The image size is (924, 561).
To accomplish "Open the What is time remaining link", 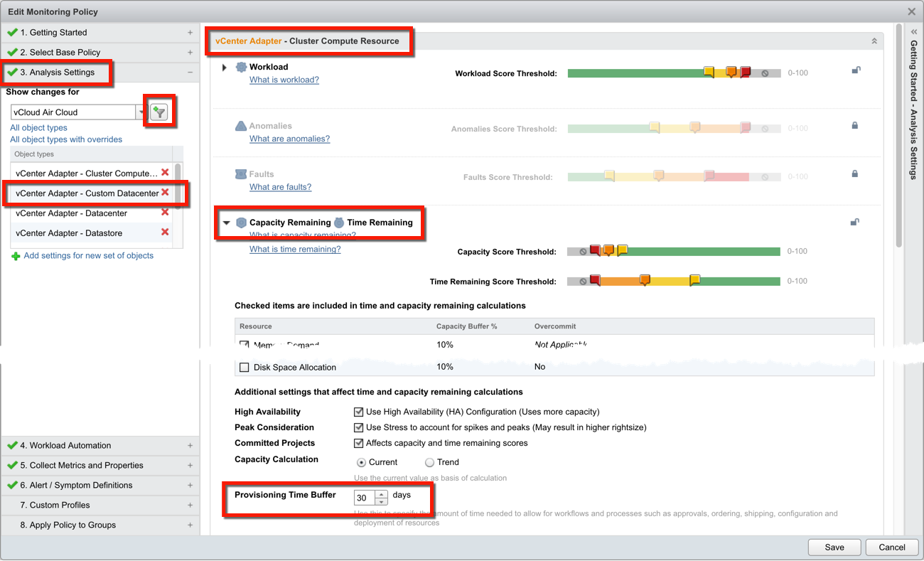I will [294, 249].
